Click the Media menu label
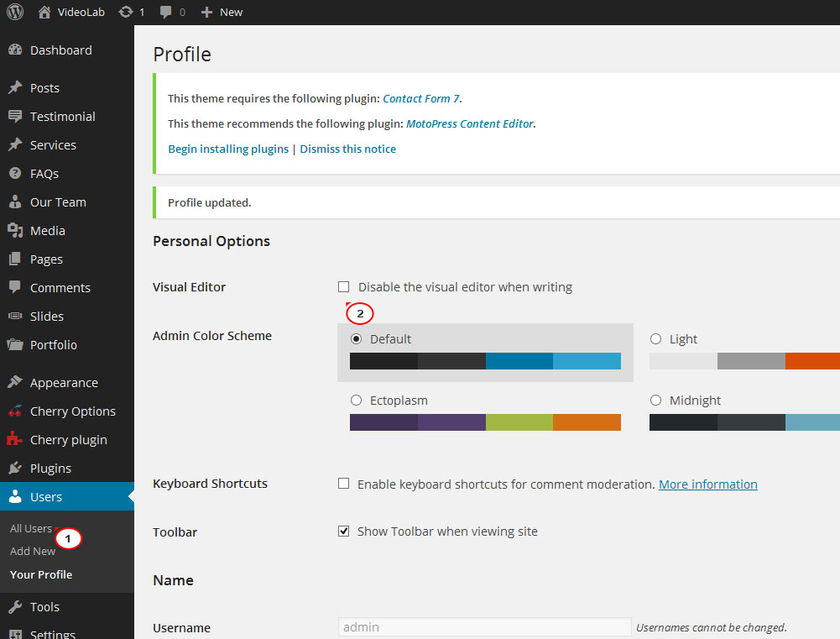The image size is (840, 639). 48,231
